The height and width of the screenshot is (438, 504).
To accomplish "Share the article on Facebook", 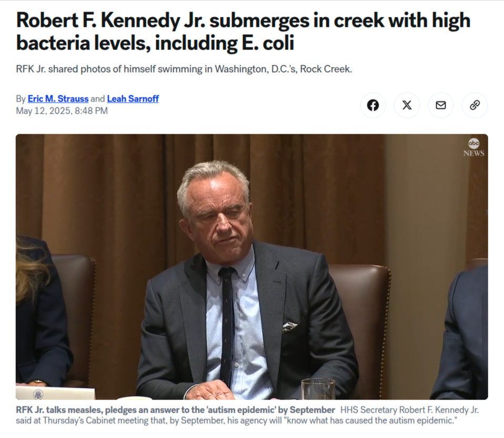I will tap(373, 105).
